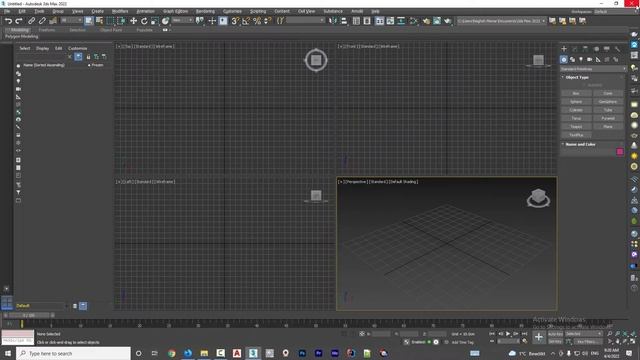Choose the Select and Scale tool
Viewport: 640px width, 360px height.
tap(155, 21)
